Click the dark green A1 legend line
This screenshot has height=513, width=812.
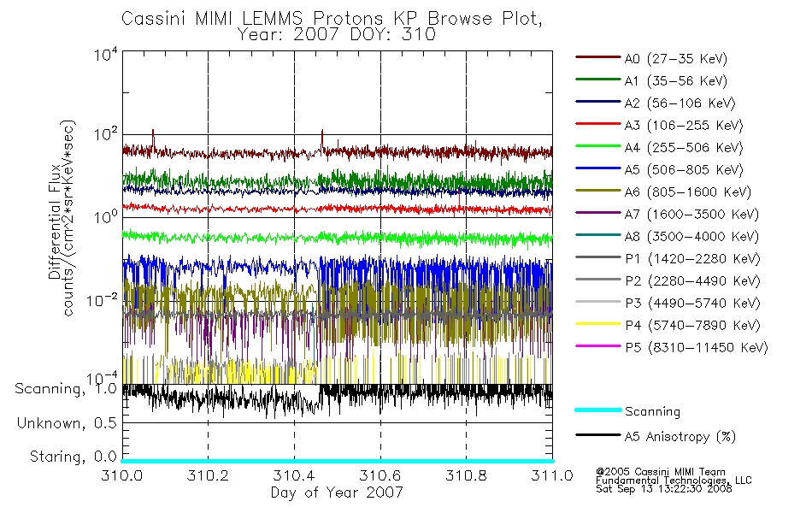(x=598, y=80)
